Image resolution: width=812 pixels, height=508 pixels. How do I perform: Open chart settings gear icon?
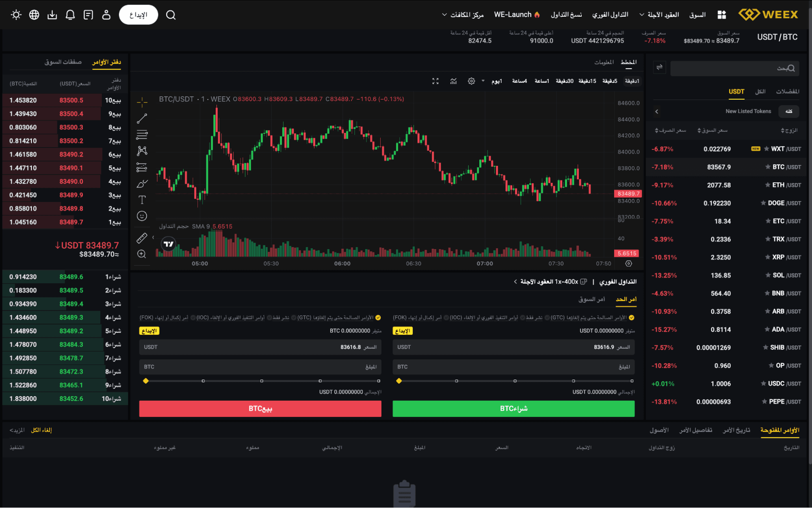(471, 81)
